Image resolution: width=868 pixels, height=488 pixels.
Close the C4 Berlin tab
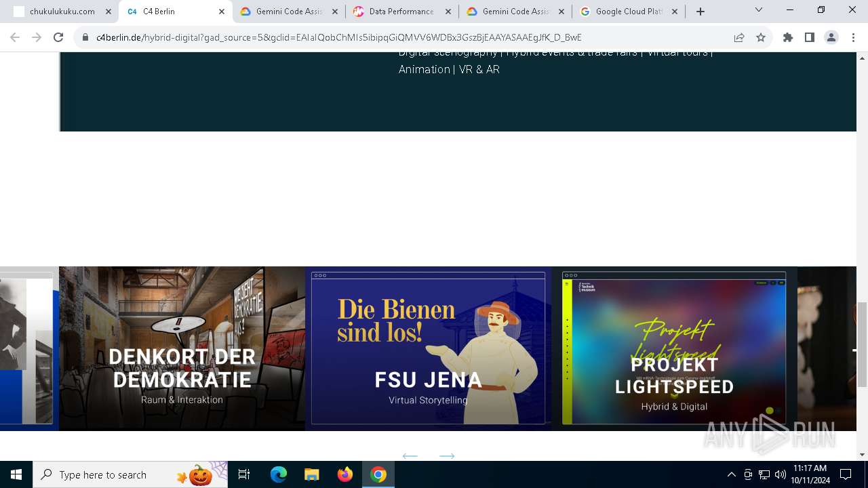coord(222,12)
